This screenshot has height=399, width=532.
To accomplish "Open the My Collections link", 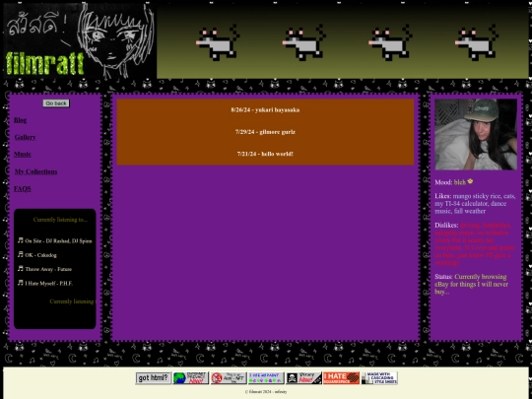I will pyautogui.click(x=35, y=171).
